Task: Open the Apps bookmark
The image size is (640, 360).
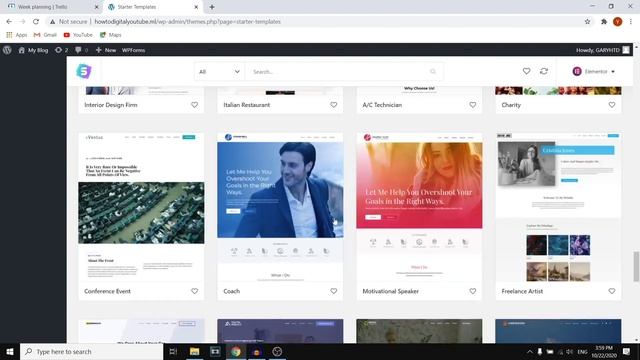Action: tap(16, 35)
